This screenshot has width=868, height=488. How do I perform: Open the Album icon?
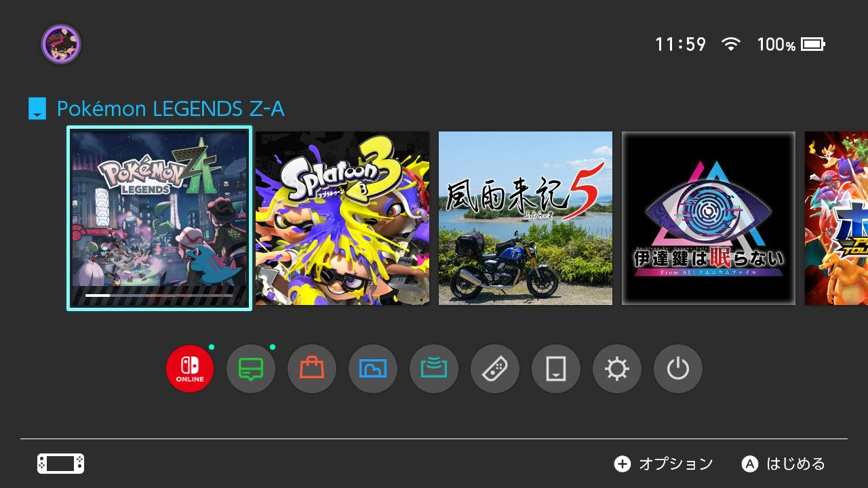pyautogui.click(x=373, y=369)
